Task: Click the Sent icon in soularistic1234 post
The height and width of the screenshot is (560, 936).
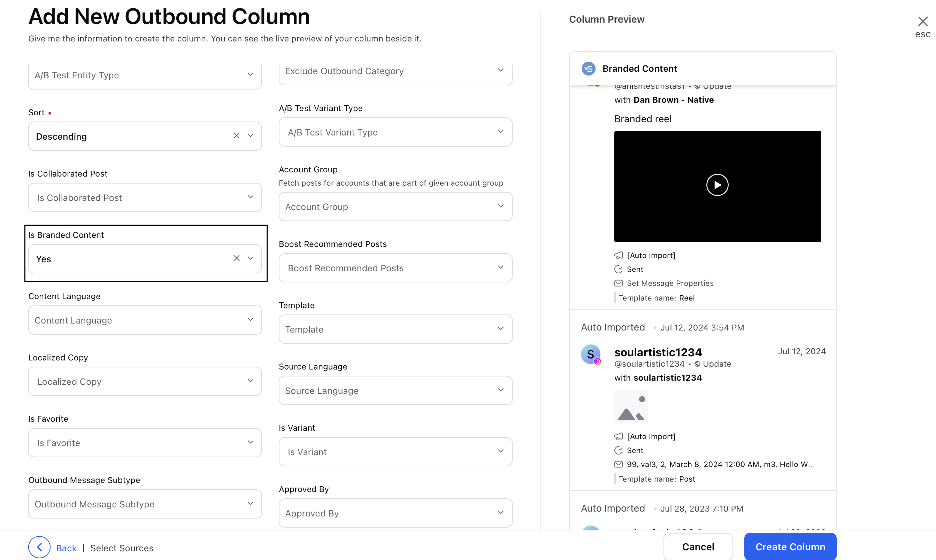Action: pos(619,451)
